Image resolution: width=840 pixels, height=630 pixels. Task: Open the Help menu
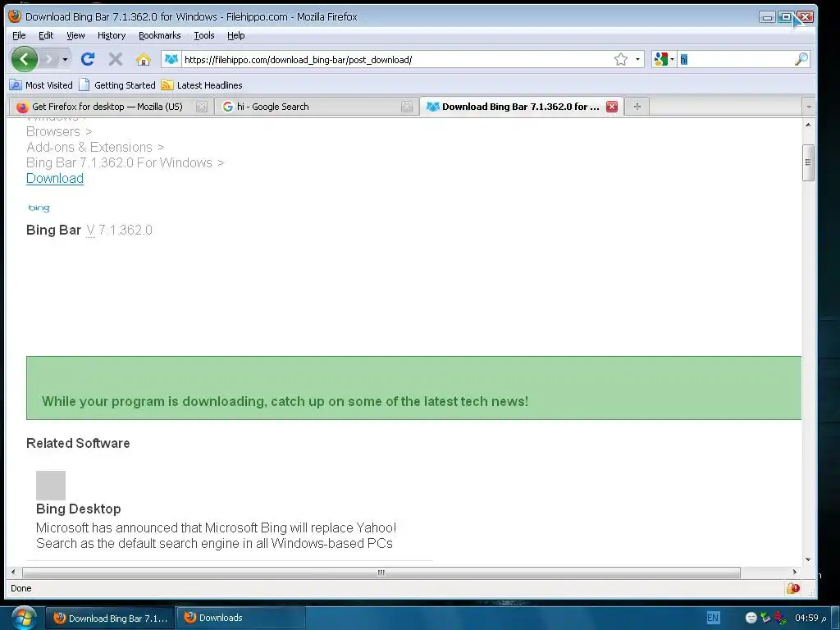coord(235,35)
